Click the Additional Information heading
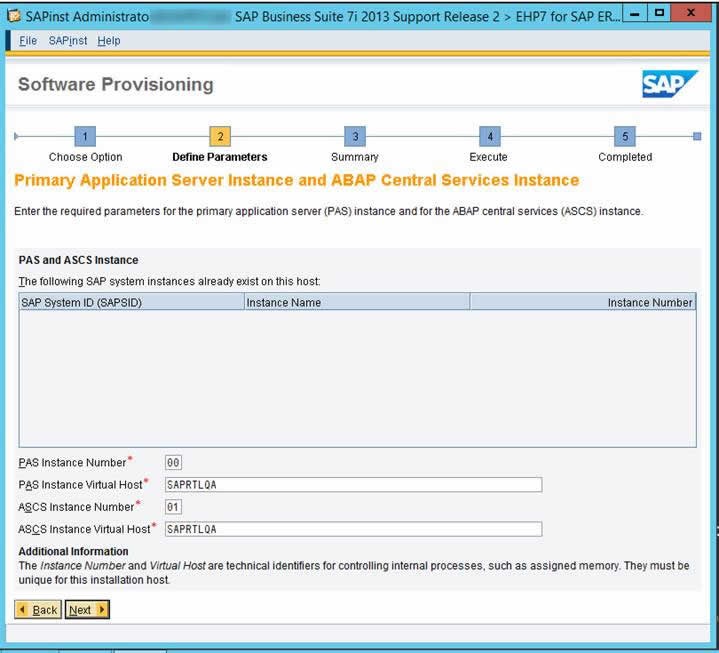 tap(73, 551)
